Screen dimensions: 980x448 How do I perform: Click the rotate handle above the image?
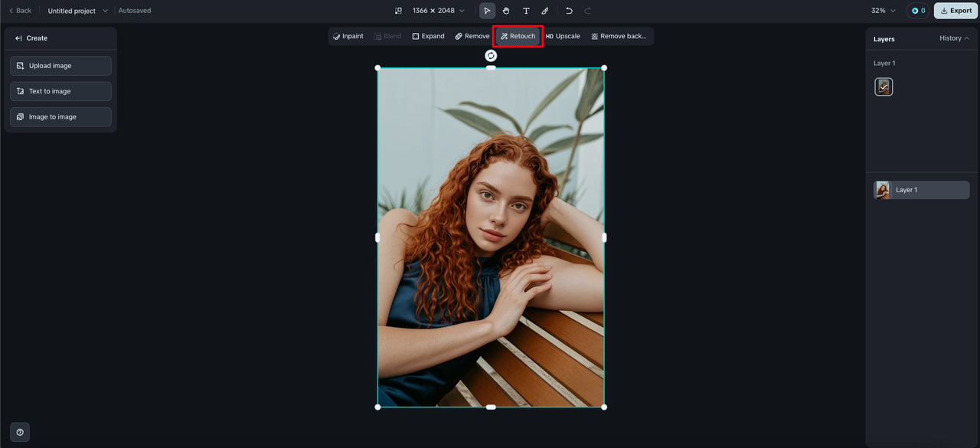click(491, 56)
